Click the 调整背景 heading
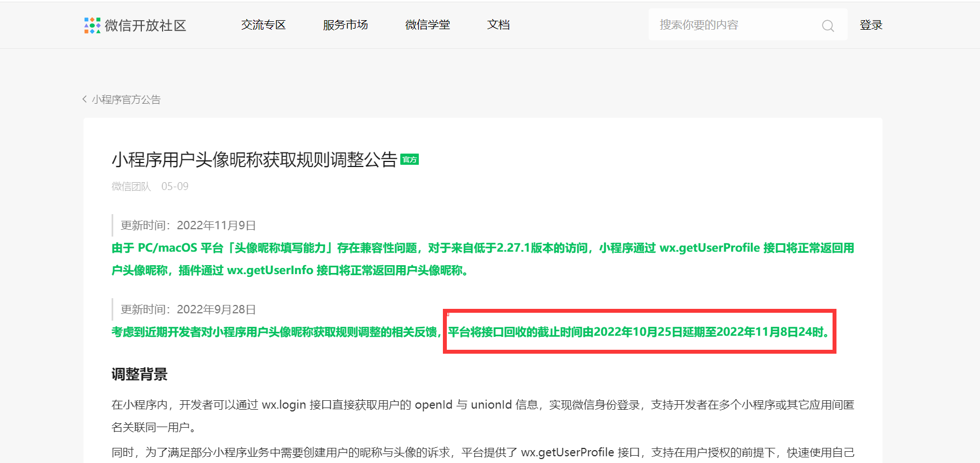The height and width of the screenshot is (463, 980). coord(140,374)
